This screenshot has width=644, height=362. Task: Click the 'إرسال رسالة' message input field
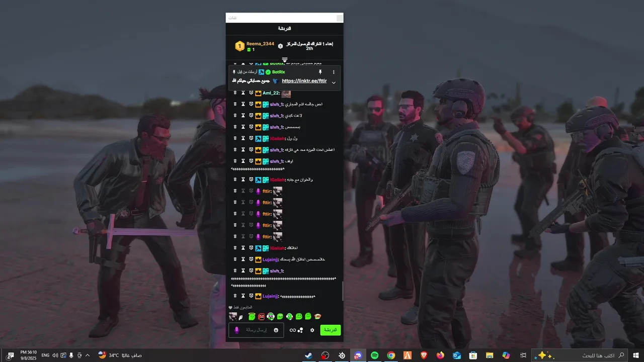pyautogui.click(x=257, y=330)
